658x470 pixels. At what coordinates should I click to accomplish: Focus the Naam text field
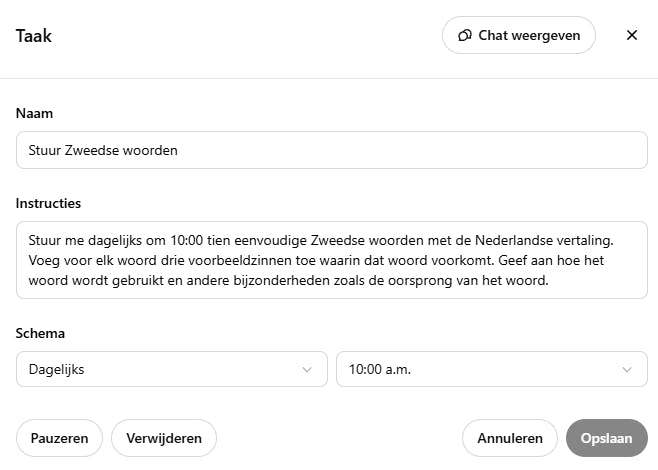point(400,151)
